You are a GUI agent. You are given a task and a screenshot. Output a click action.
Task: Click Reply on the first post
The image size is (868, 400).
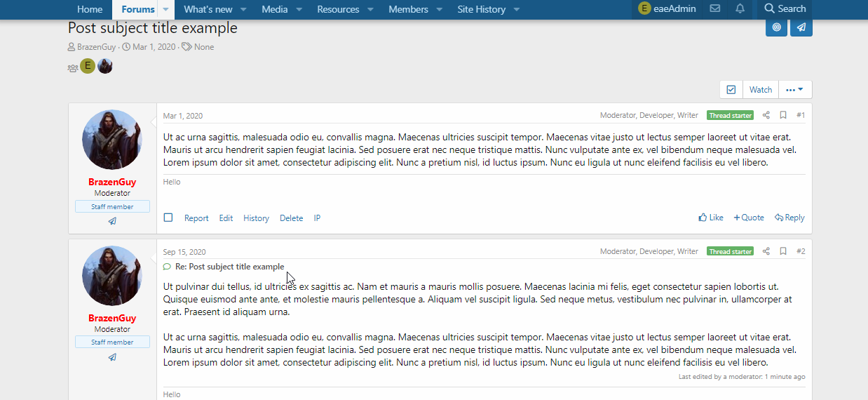[x=789, y=218]
